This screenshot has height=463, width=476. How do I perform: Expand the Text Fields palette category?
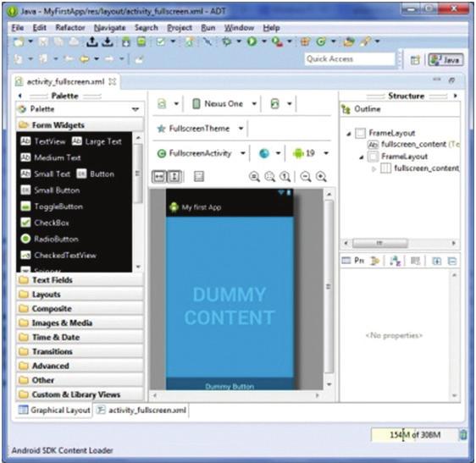pyautogui.click(x=80, y=279)
